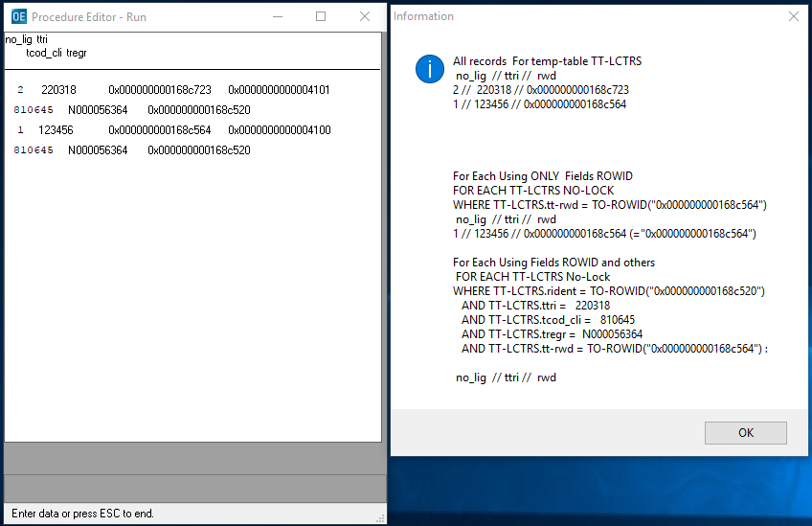This screenshot has height=526, width=812.
Task: Click the Procedure Editor vertical scrollbar
Action: (x=384, y=237)
